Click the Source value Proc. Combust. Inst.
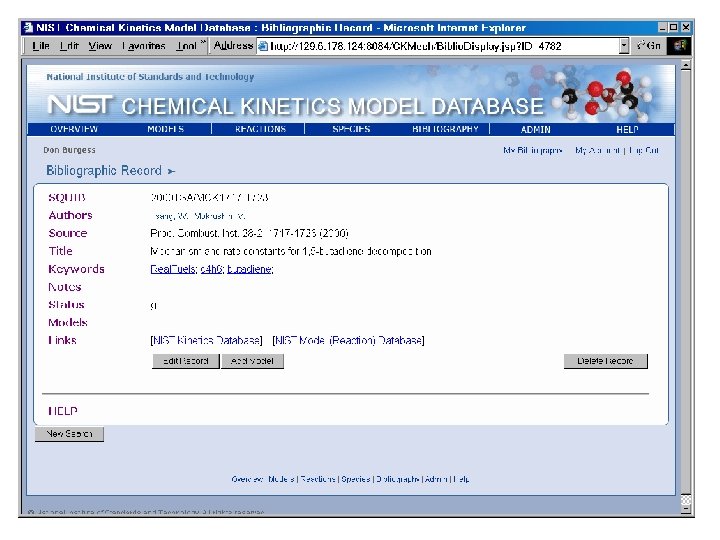The image size is (720, 540). point(249,233)
